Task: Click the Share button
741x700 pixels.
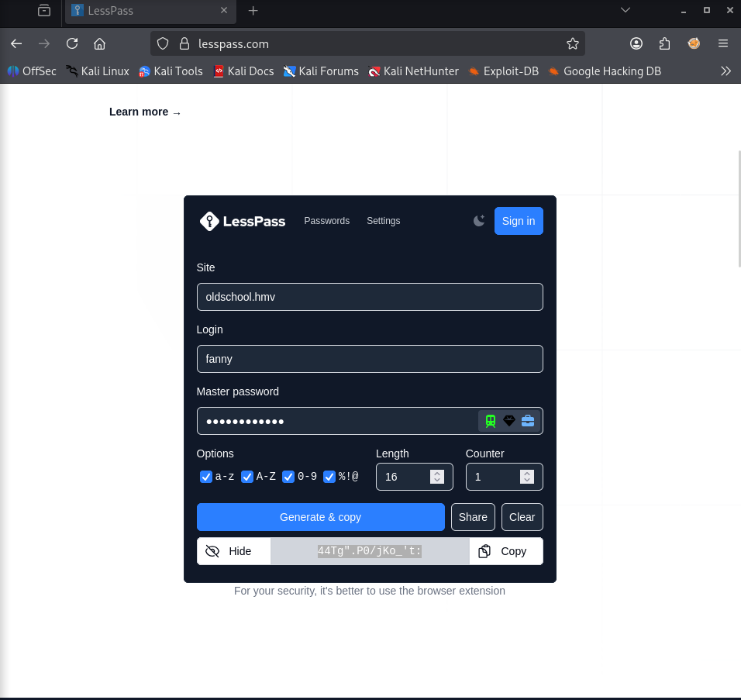Action: tap(473, 517)
